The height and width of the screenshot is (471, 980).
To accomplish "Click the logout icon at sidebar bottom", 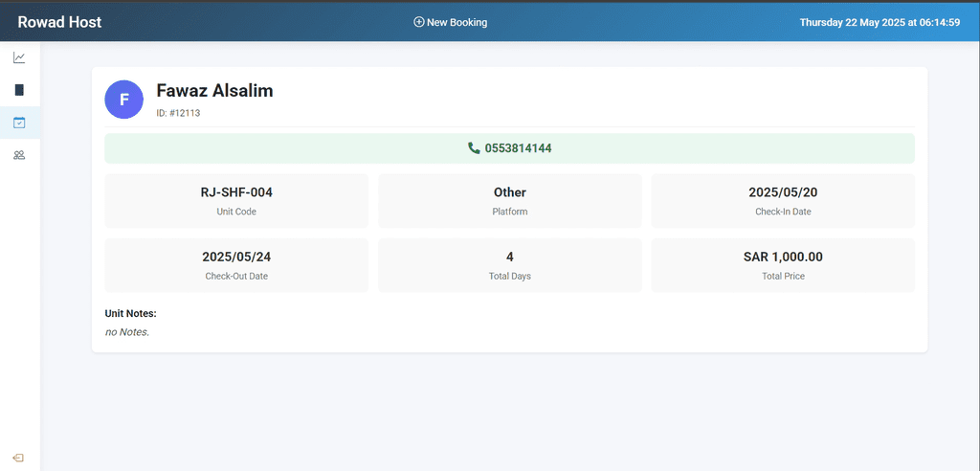I will coord(19,458).
